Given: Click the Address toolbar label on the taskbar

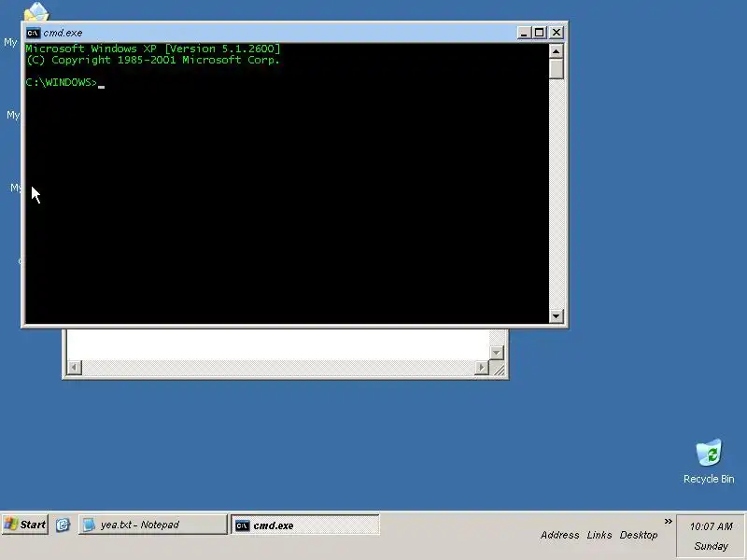Looking at the screenshot, I should tap(559, 535).
